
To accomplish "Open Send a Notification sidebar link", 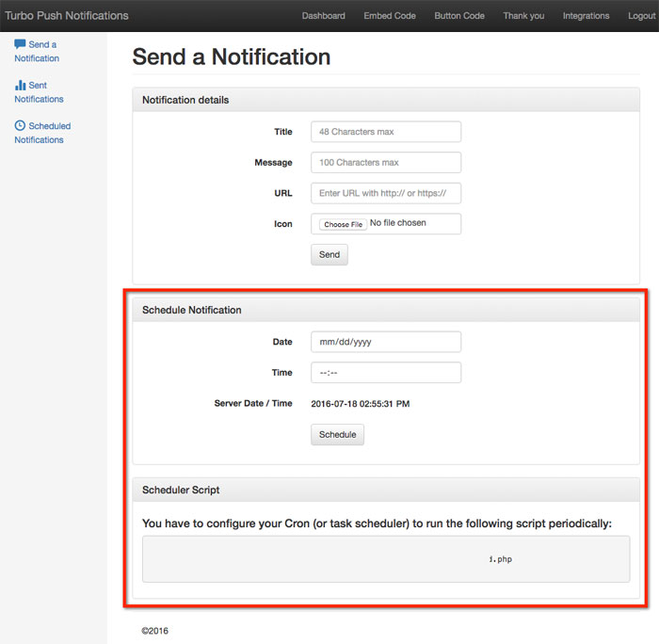I will click(37, 51).
